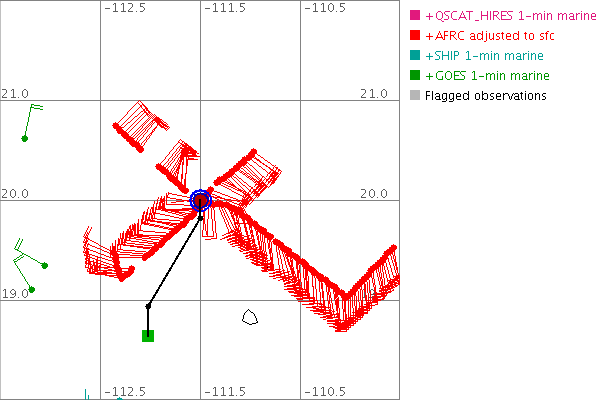Click the +GOES 1-min marine legend text
The width and height of the screenshot is (600, 400).
click(480, 76)
